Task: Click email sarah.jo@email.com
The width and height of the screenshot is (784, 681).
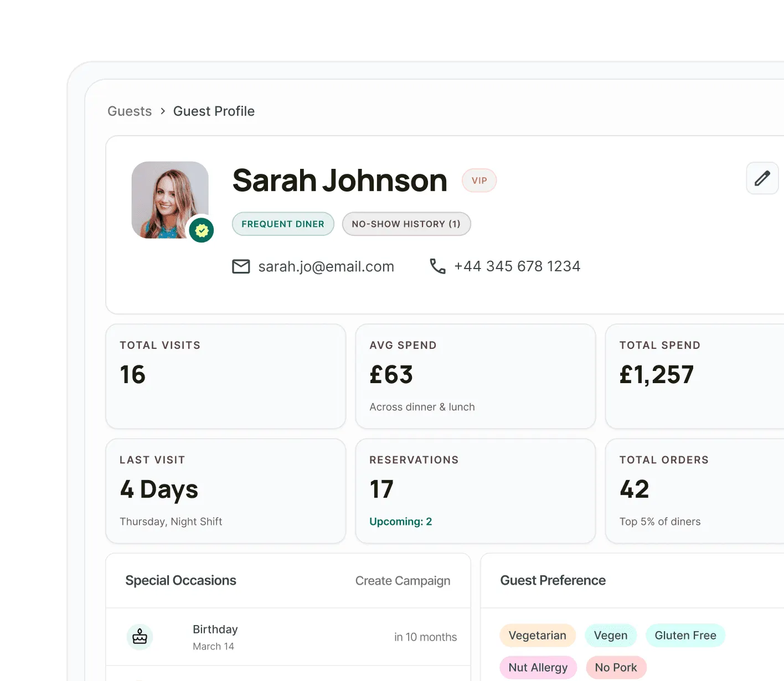Action: 326,267
